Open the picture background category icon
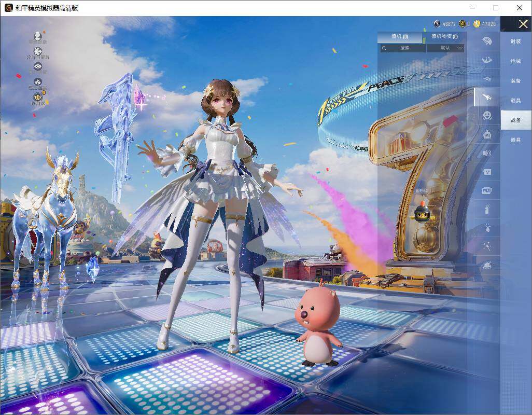The width and height of the screenshot is (532, 415). pos(487,191)
